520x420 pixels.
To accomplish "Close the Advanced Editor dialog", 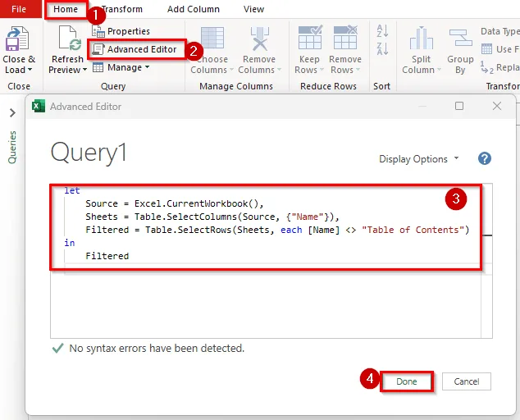I will (497, 106).
